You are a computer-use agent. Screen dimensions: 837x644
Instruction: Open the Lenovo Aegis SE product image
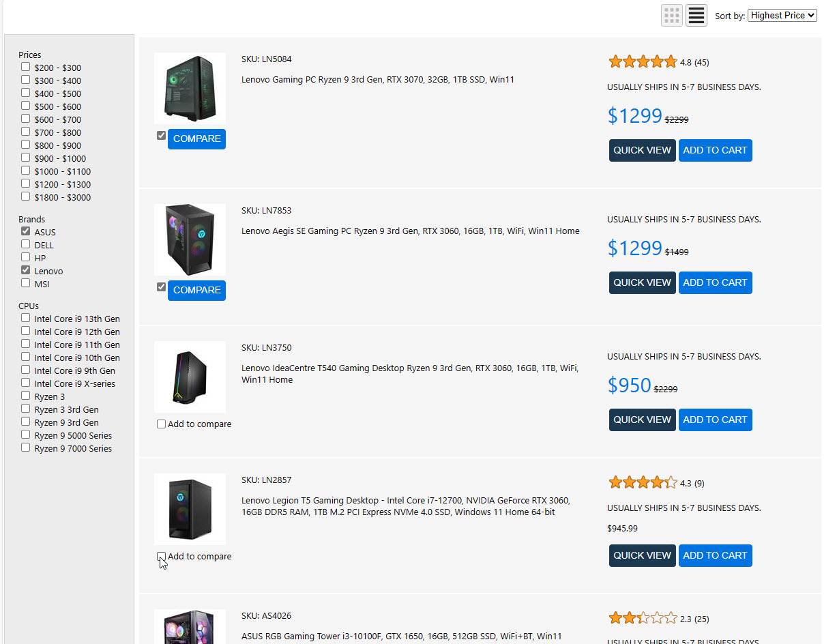(190, 239)
